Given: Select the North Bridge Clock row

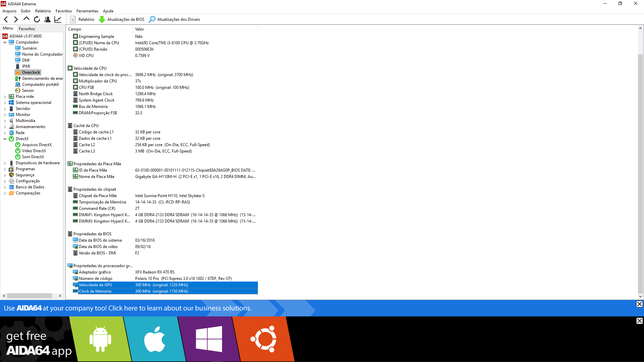Looking at the screenshot, I should pos(162,94).
